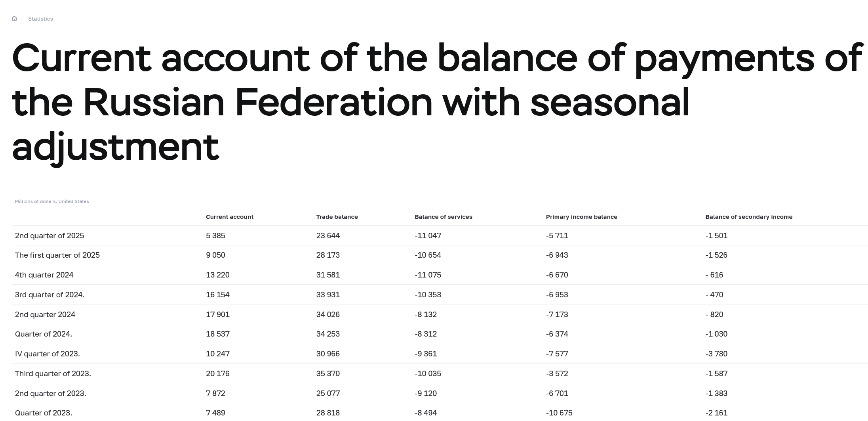The width and height of the screenshot is (868, 421).
Task: Click the home icon in breadcrumb
Action: point(14,18)
